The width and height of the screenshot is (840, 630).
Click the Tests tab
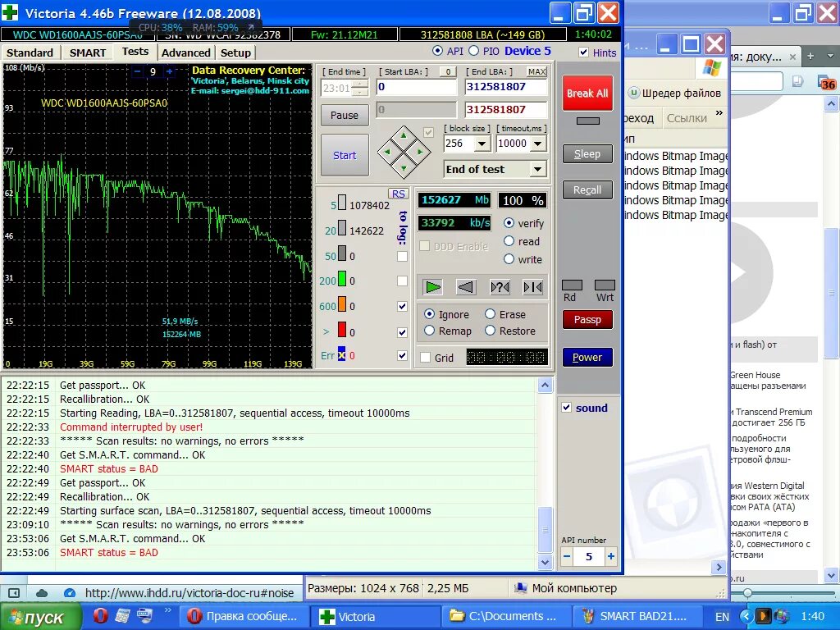click(x=135, y=52)
